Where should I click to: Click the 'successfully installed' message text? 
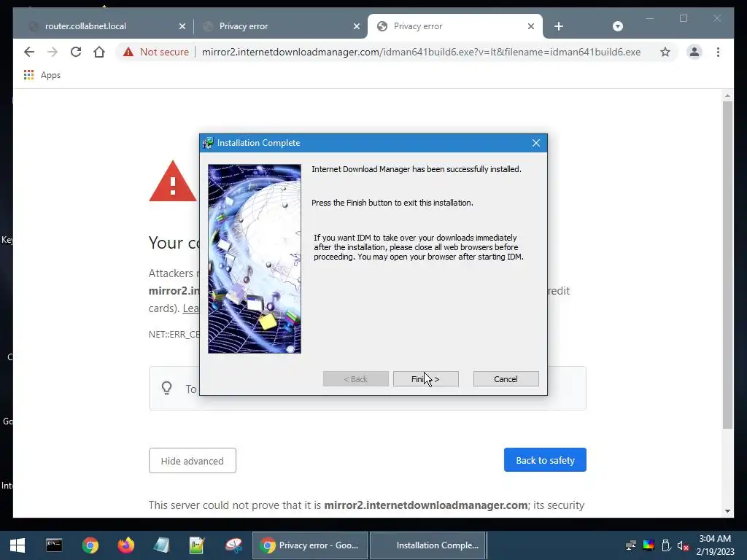(416, 169)
